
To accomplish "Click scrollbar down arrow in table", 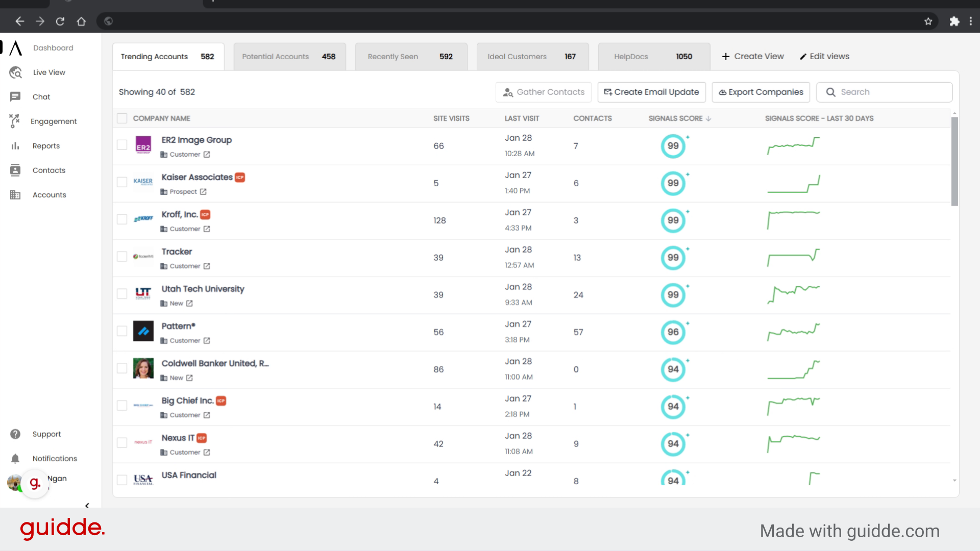I will coord(954,481).
